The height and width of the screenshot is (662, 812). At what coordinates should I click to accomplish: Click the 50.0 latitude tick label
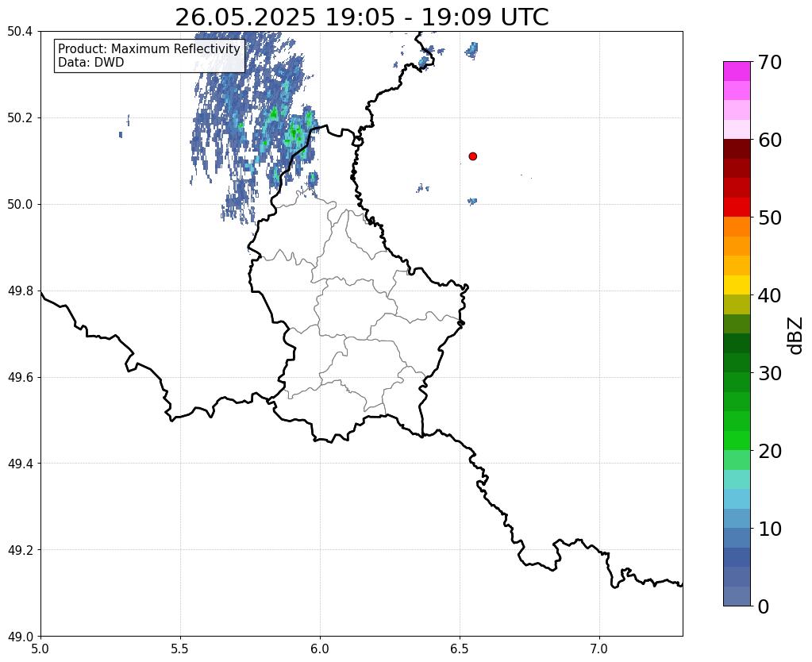tap(20, 205)
